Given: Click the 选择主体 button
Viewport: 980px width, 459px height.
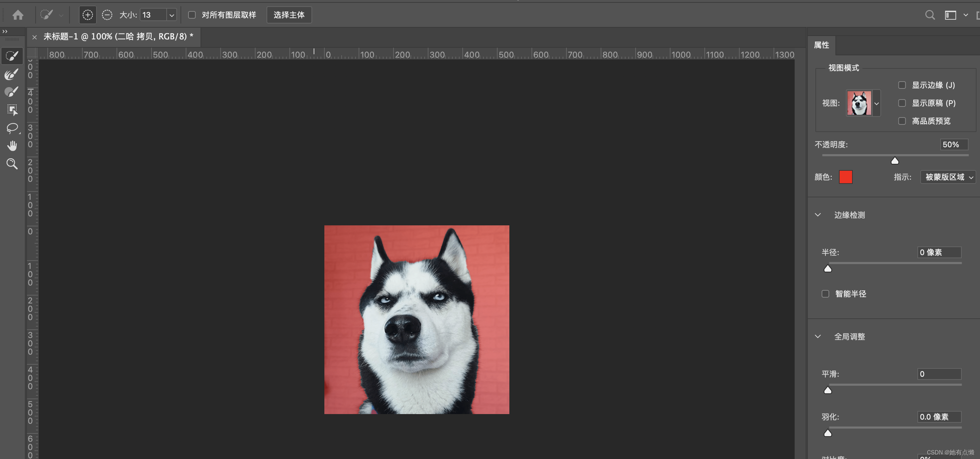Looking at the screenshot, I should (289, 15).
